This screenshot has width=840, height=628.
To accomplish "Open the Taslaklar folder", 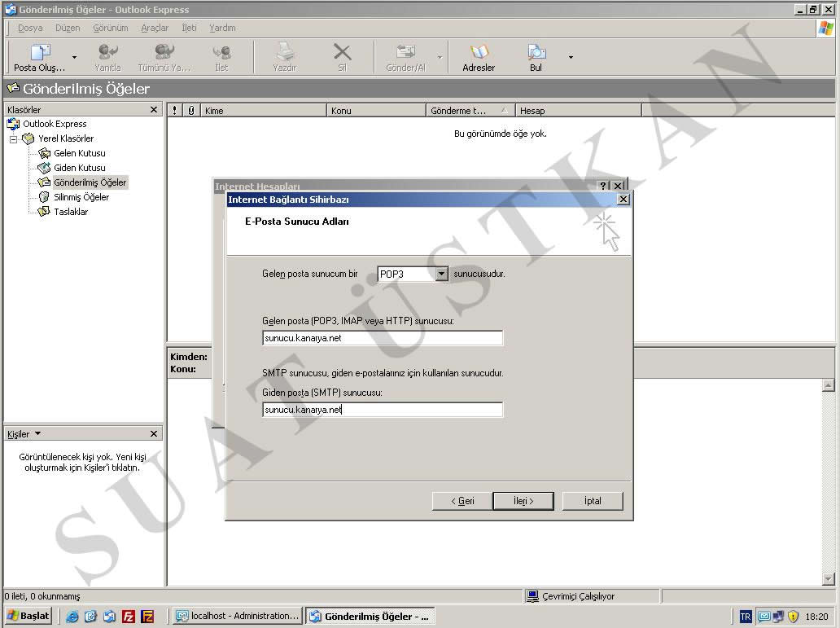I will 71,212.
